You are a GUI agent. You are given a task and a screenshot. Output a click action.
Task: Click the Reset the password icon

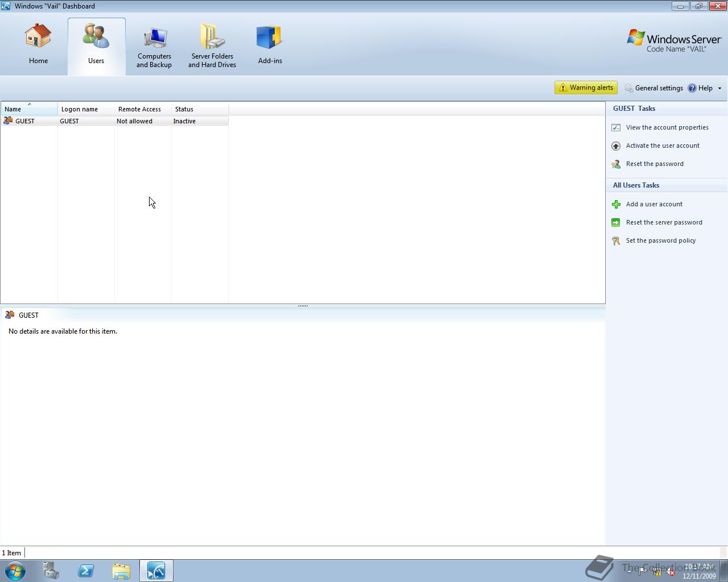coord(616,164)
